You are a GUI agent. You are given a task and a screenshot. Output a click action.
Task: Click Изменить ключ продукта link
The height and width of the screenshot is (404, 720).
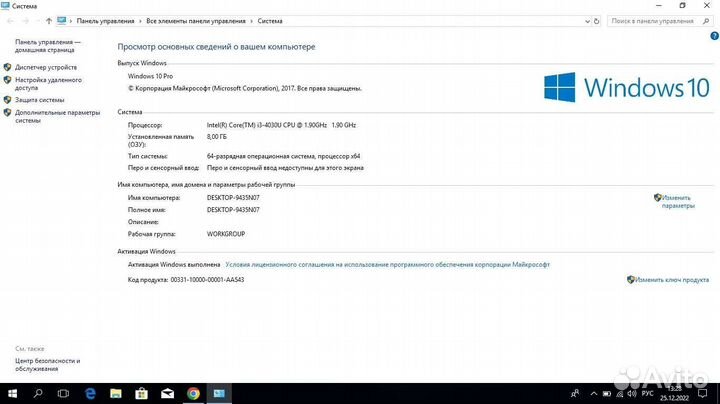click(x=672, y=280)
